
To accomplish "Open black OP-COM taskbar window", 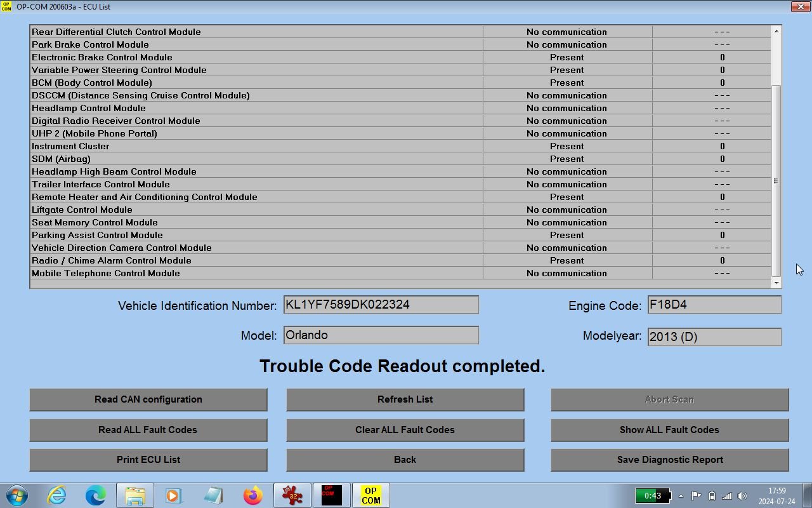I will pyautogui.click(x=331, y=495).
